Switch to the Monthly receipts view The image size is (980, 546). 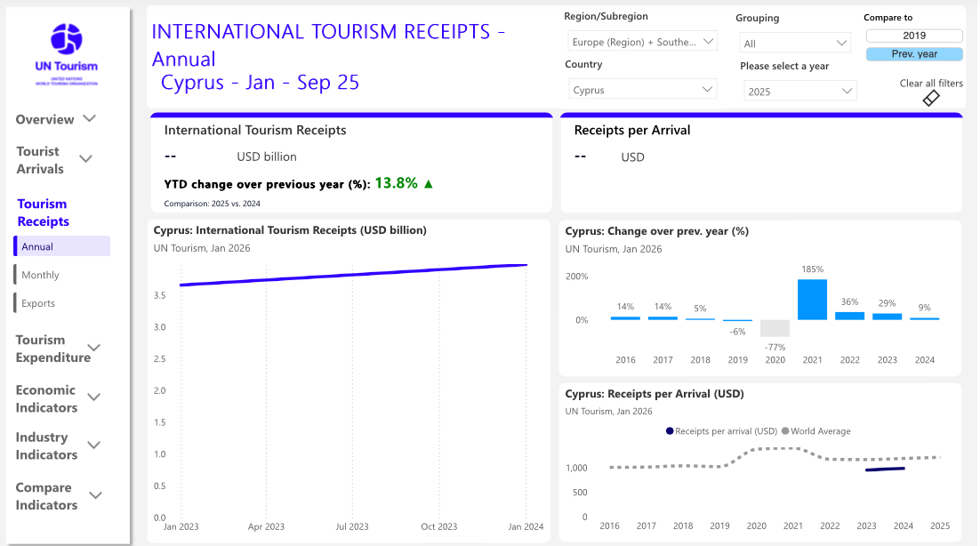[41, 276]
